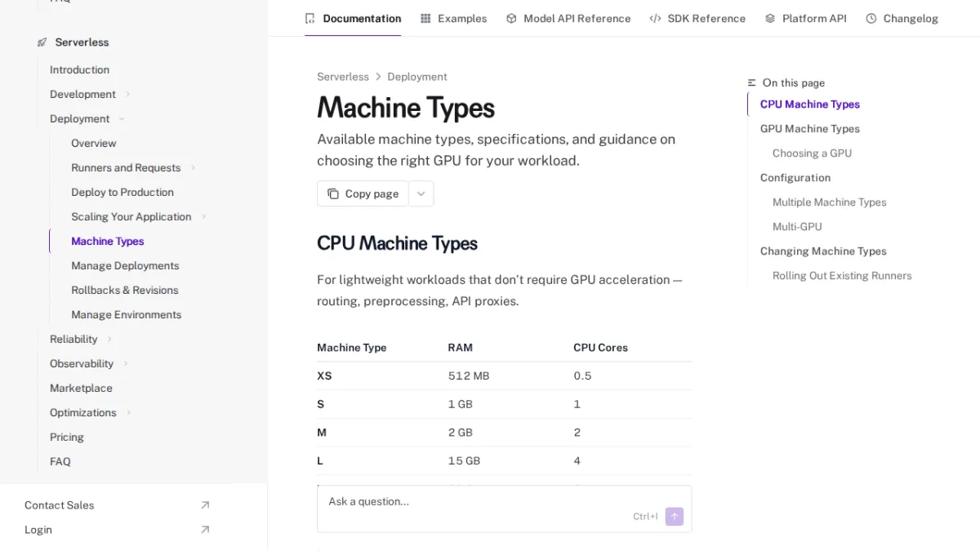This screenshot has width=980, height=551.
Task: Click the Documentation tab icon
Action: (x=310, y=18)
